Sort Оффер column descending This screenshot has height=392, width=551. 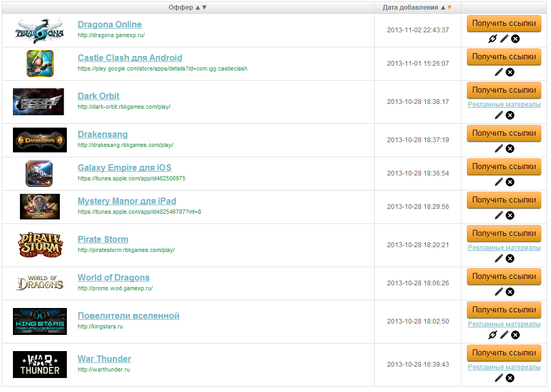[204, 8]
